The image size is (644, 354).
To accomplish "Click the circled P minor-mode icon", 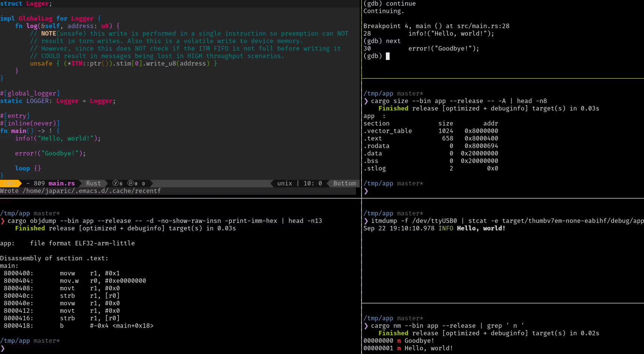I will click(x=130, y=183).
